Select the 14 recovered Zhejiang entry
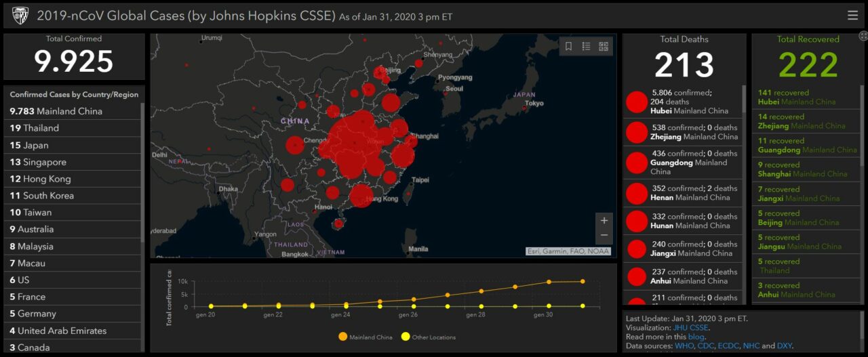868x357 pixels. pyautogui.click(x=806, y=122)
